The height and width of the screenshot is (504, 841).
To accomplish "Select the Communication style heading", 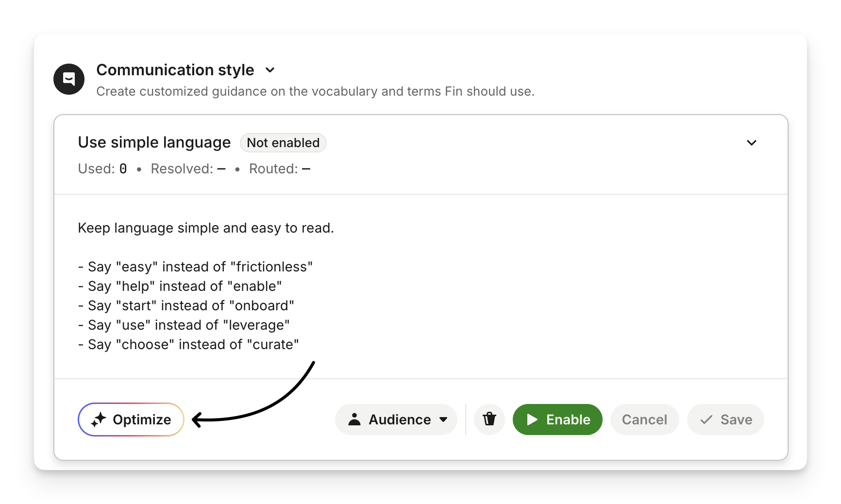I will 175,70.
